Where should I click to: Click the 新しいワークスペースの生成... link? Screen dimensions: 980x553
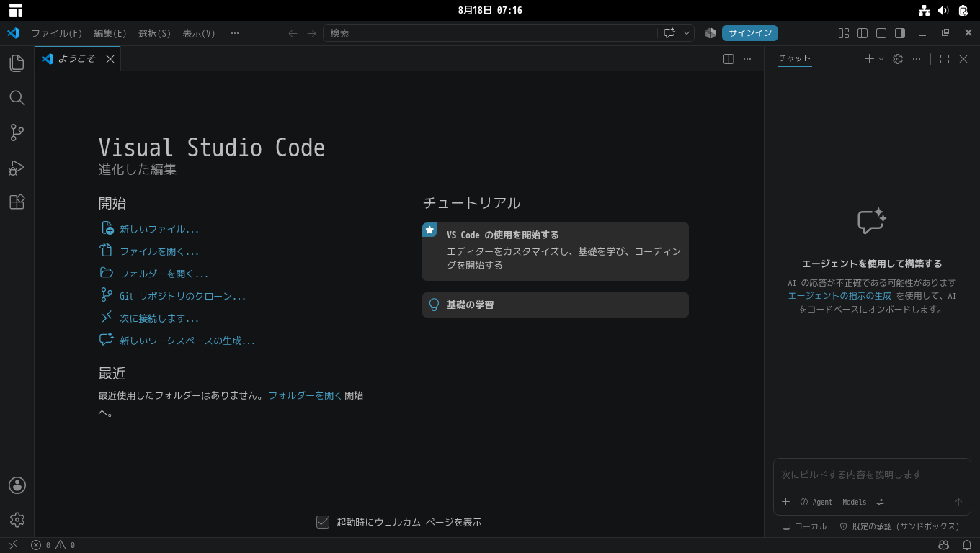[187, 341]
